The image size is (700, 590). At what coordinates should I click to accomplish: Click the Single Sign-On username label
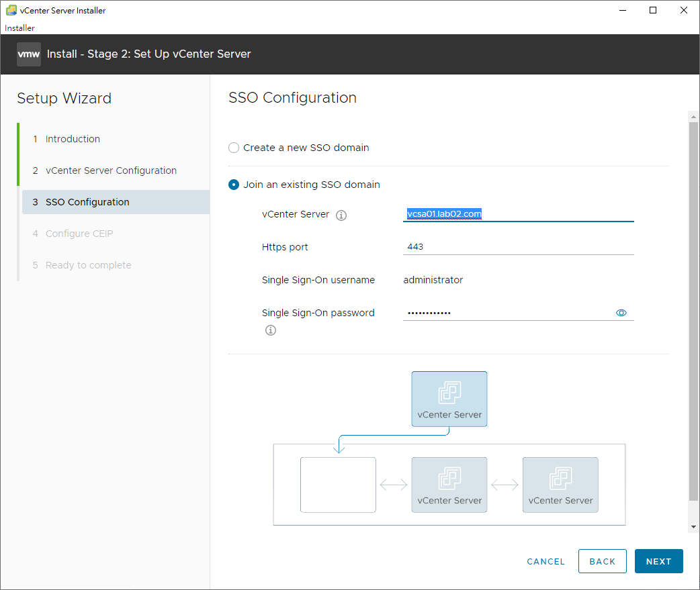[318, 280]
